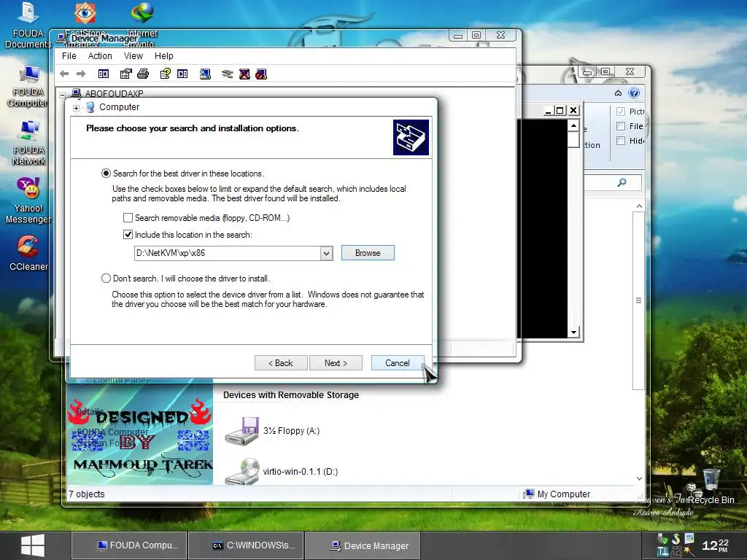
Task: Toggle the File checkbox in Explorer ribbon
Action: [621, 126]
